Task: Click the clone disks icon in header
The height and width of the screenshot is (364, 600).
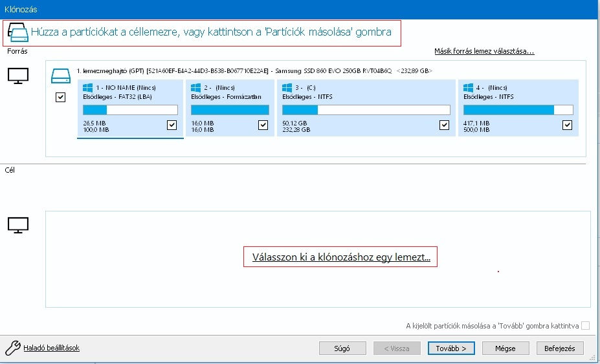Action: 17,32
